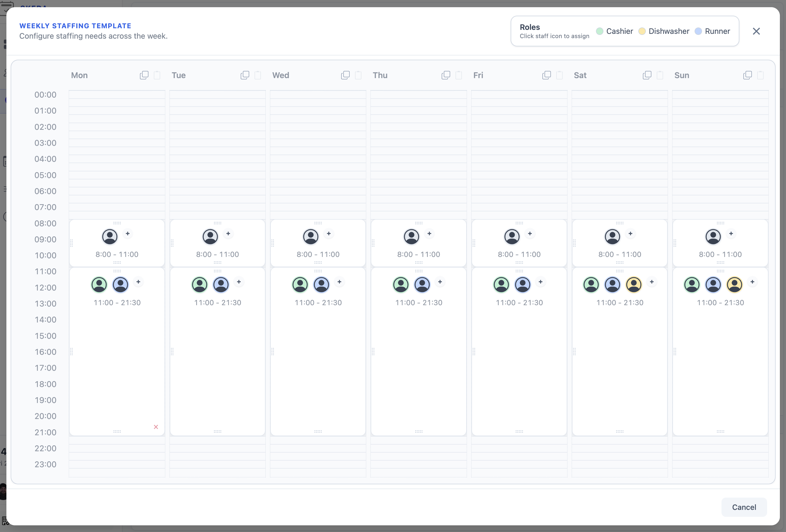Click the copy icon next to Sun
The image size is (786, 532).
[x=747, y=75]
